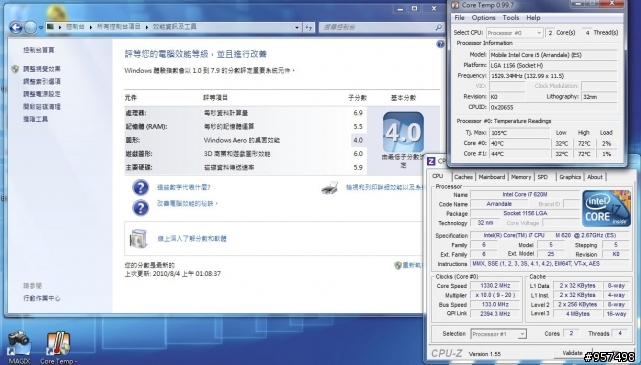
Task: Open the print detailed performance link beside printer
Action: pyautogui.click(x=385, y=187)
